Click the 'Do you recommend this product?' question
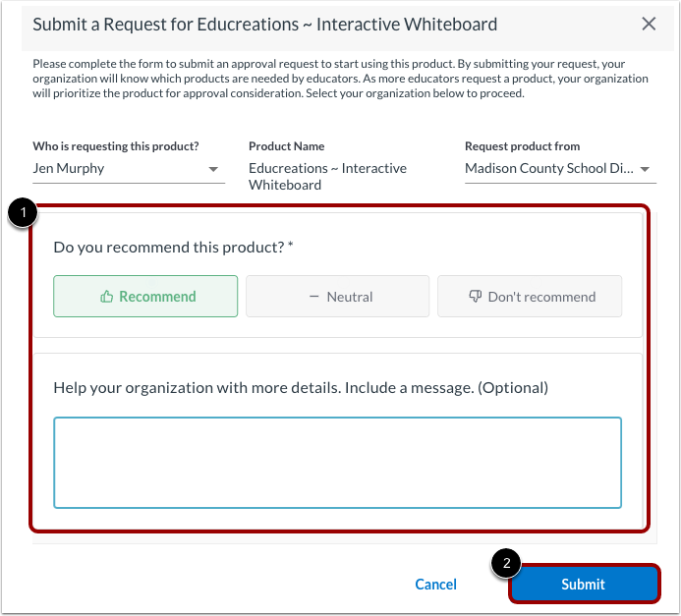681x616 pixels. 173,247
